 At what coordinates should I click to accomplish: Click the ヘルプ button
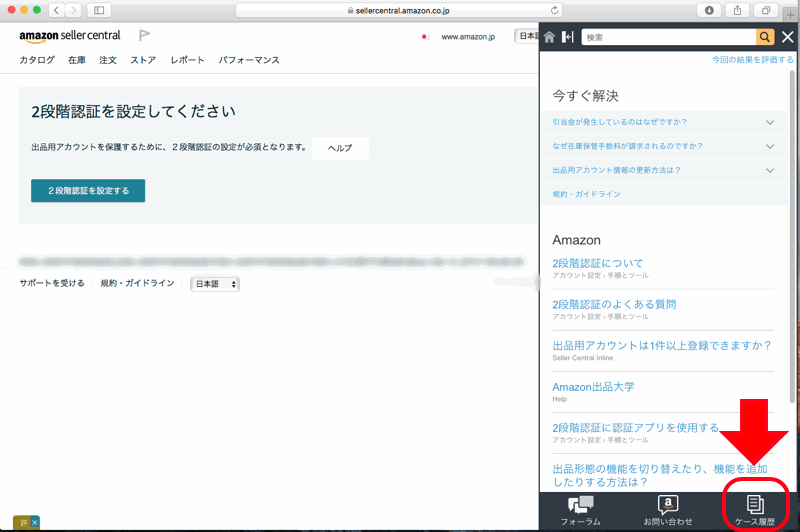click(340, 148)
